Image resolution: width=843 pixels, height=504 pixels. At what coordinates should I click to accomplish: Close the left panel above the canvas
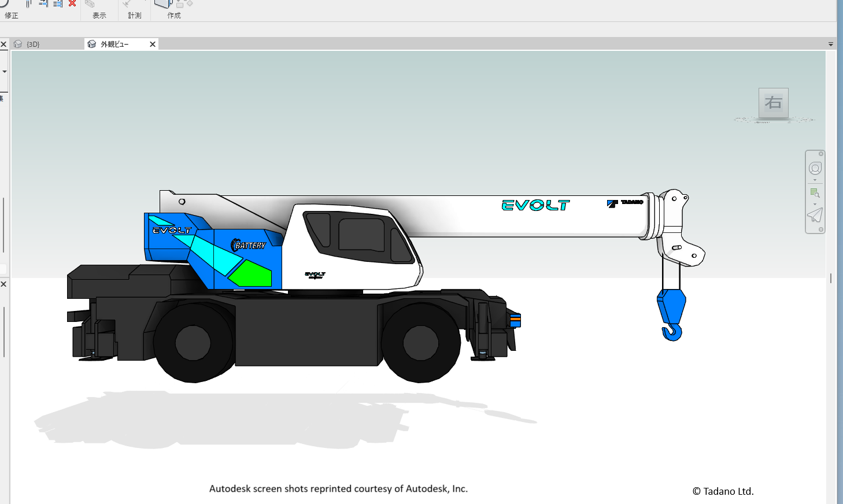click(x=3, y=44)
